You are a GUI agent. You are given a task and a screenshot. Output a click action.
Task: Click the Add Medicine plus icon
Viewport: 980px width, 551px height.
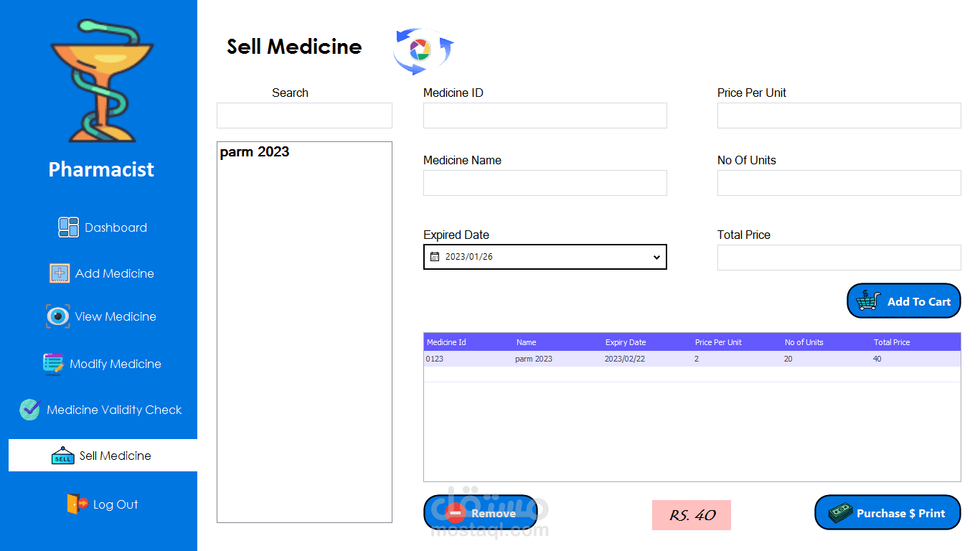(60, 273)
